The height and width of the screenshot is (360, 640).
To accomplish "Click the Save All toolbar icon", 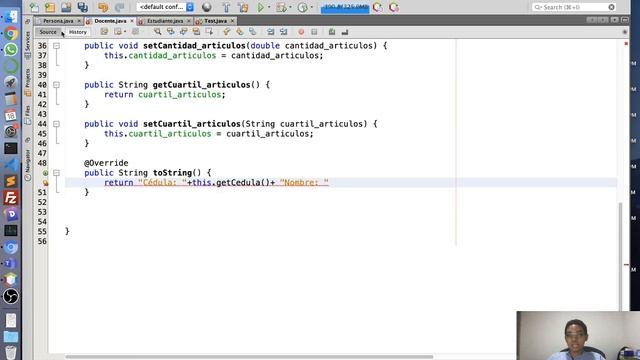I will point(83,7).
